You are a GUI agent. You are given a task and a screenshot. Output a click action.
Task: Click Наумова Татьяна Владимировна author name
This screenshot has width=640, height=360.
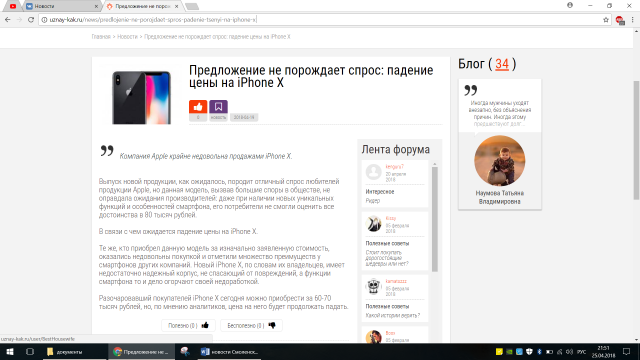[500, 197]
